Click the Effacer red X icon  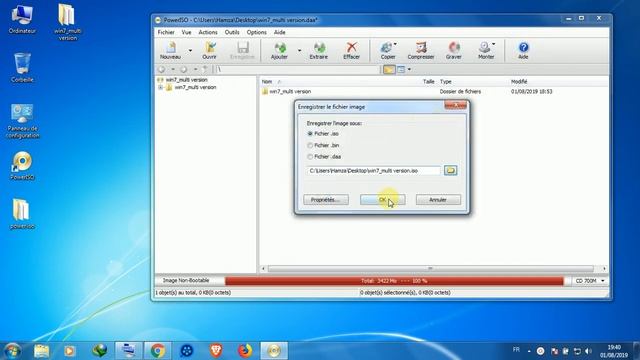(351, 51)
